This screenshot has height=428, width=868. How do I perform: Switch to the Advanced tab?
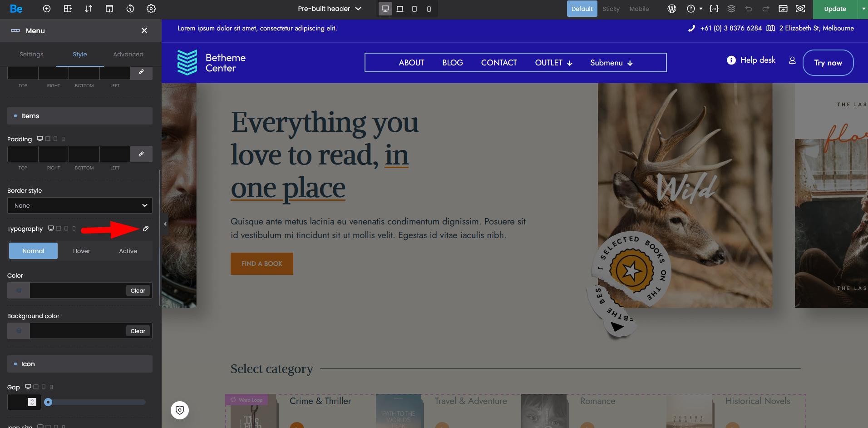(128, 54)
